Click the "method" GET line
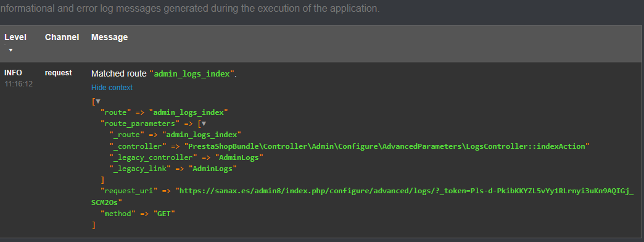 point(138,214)
